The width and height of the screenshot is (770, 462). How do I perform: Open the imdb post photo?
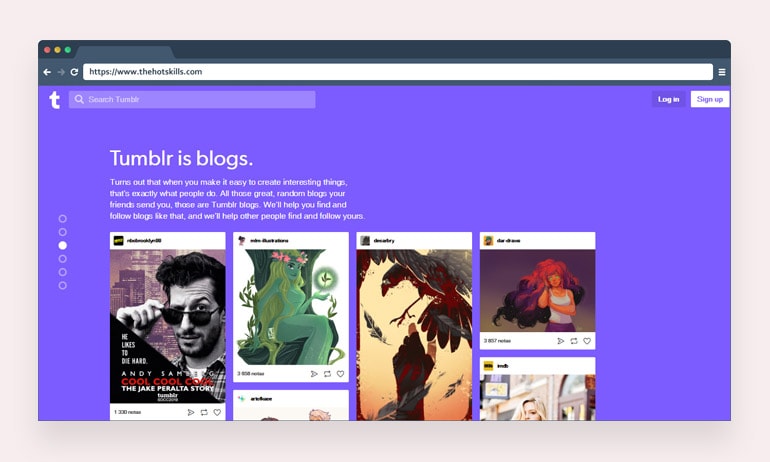coord(537,397)
